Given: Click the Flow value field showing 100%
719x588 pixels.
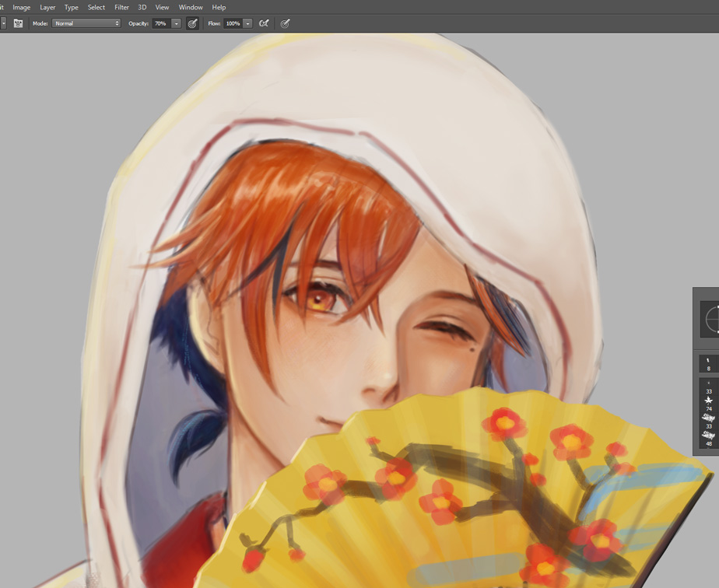Looking at the screenshot, I should [233, 23].
